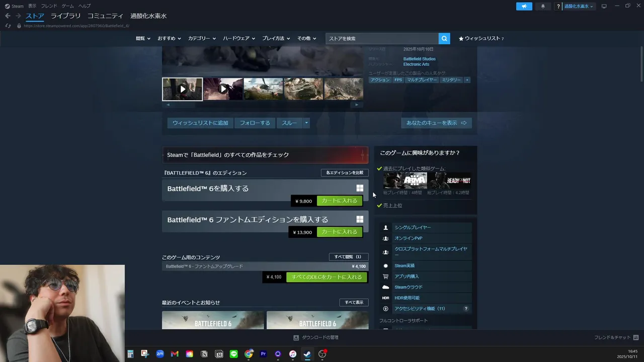The height and width of the screenshot is (362, 644).
Task: Click the Steam icon in the taskbar
Action: pos(307,354)
